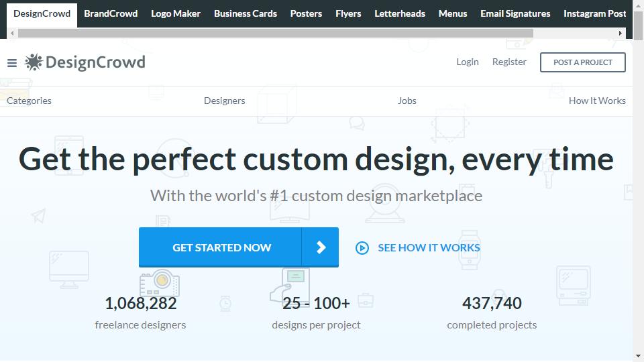The width and height of the screenshot is (644, 362).
Task: Select the Letterheads tab
Action: tap(400, 13)
